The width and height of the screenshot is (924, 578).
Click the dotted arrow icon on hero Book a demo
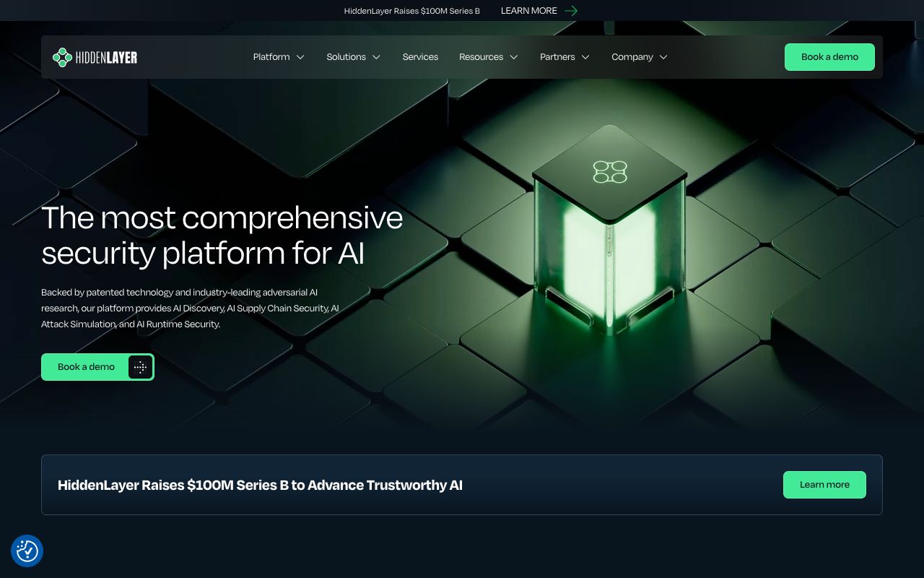pos(140,367)
